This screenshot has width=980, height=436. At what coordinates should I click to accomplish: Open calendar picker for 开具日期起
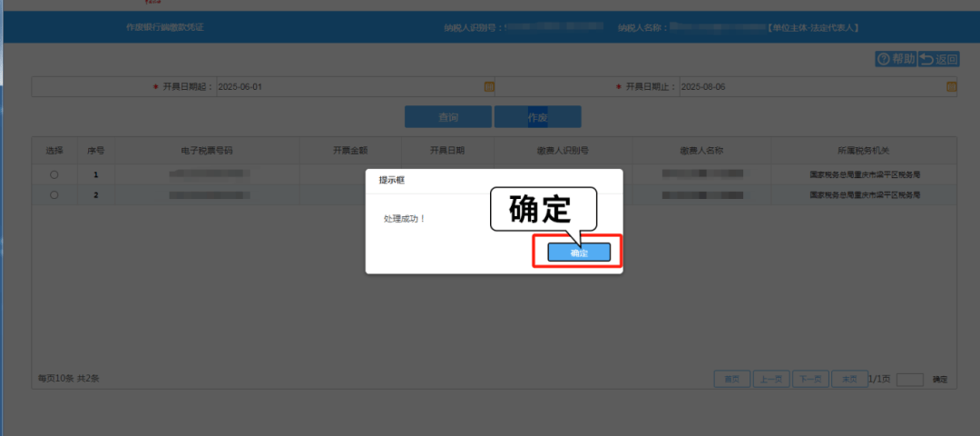[x=489, y=87]
